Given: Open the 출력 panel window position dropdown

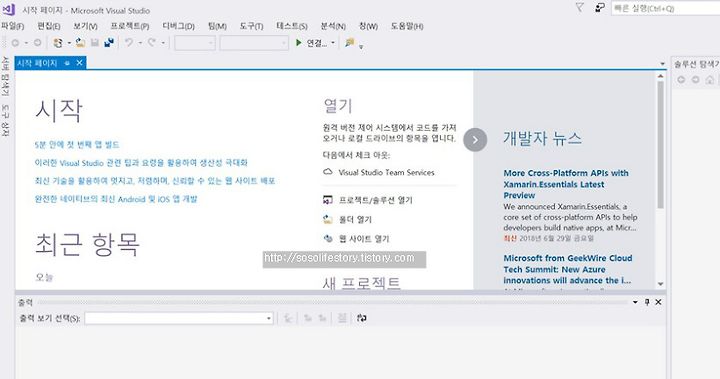Looking at the screenshot, I should pyautogui.click(x=635, y=302).
